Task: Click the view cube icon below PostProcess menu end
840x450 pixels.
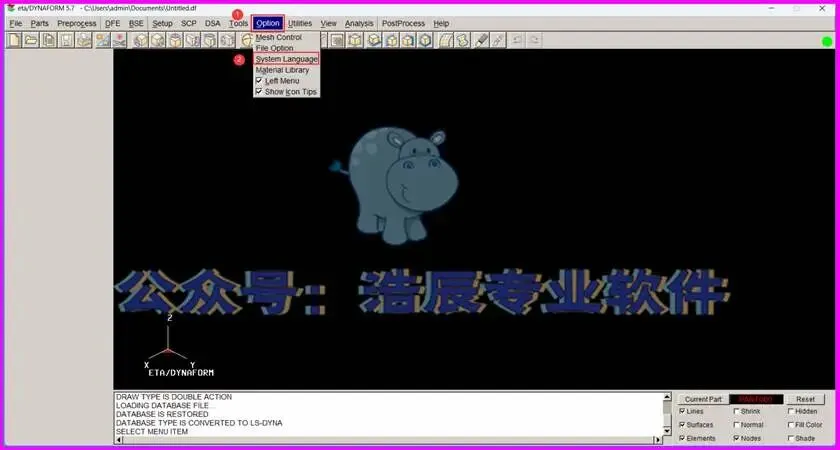Action: tap(408, 40)
